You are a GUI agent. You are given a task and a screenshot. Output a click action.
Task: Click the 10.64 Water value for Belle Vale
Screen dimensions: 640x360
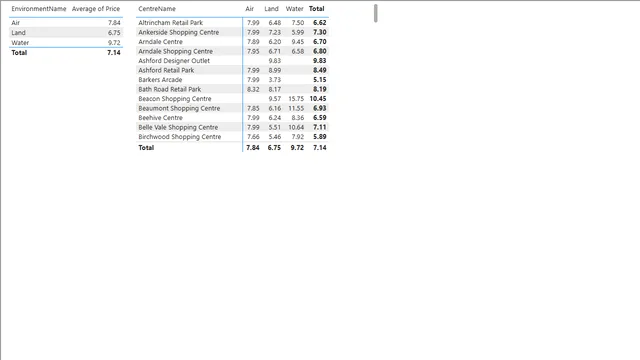pos(296,127)
